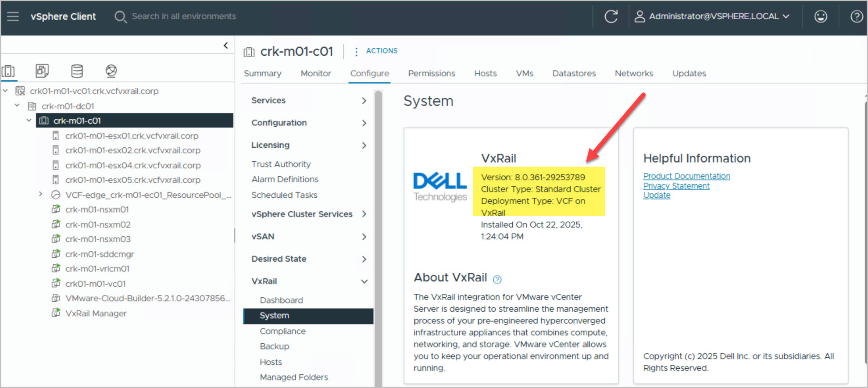The height and width of the screenshot is (388, 868).
Task: Collapse the left navigation pane
Action: 225,45
